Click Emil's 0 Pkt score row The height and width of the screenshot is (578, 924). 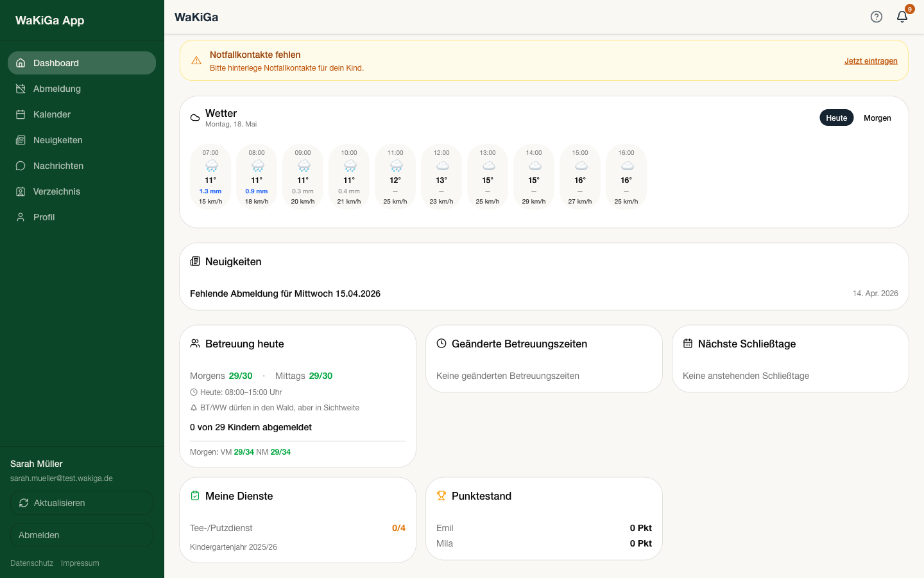point(544,528)
